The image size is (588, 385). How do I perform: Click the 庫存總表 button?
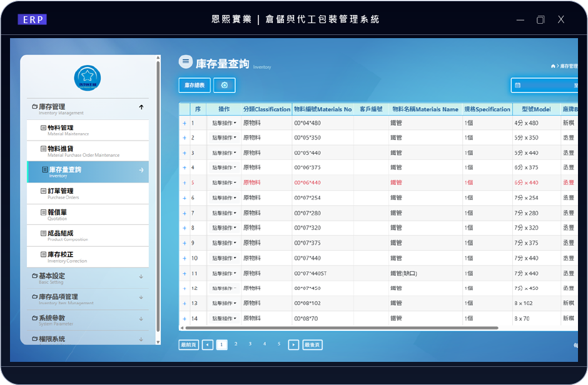point(195,85)
